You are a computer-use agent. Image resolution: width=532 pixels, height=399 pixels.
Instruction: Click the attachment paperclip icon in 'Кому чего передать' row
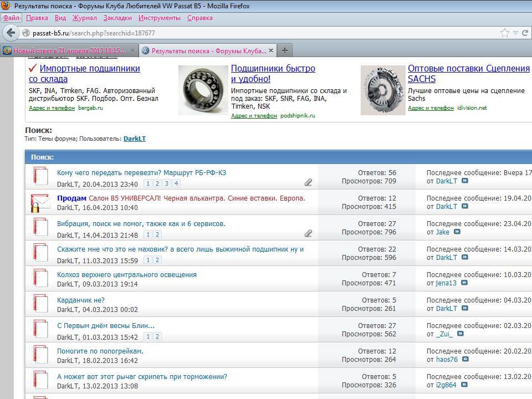pos(309,182)
